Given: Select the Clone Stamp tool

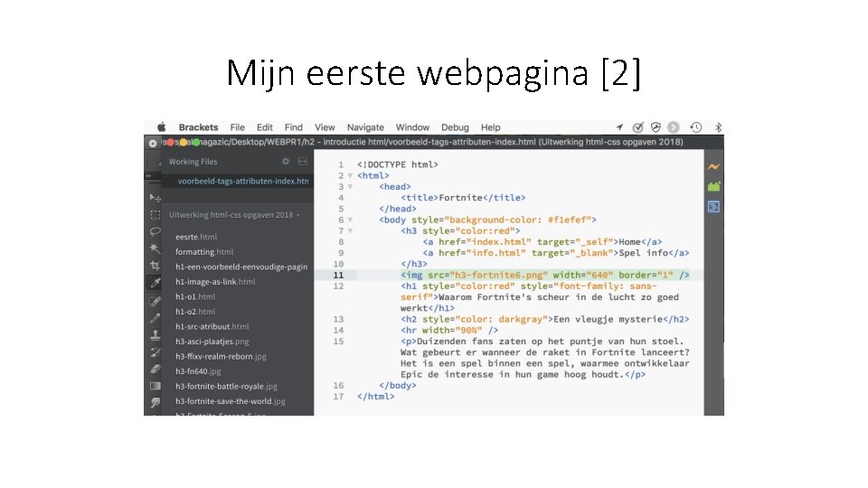Looking at the screenshot, I should click(155, 334).
